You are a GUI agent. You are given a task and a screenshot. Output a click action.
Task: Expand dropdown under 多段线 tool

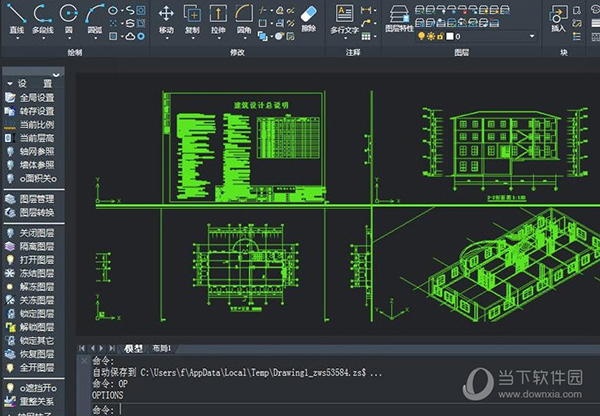pyautogui.click(x=42, y=38)
